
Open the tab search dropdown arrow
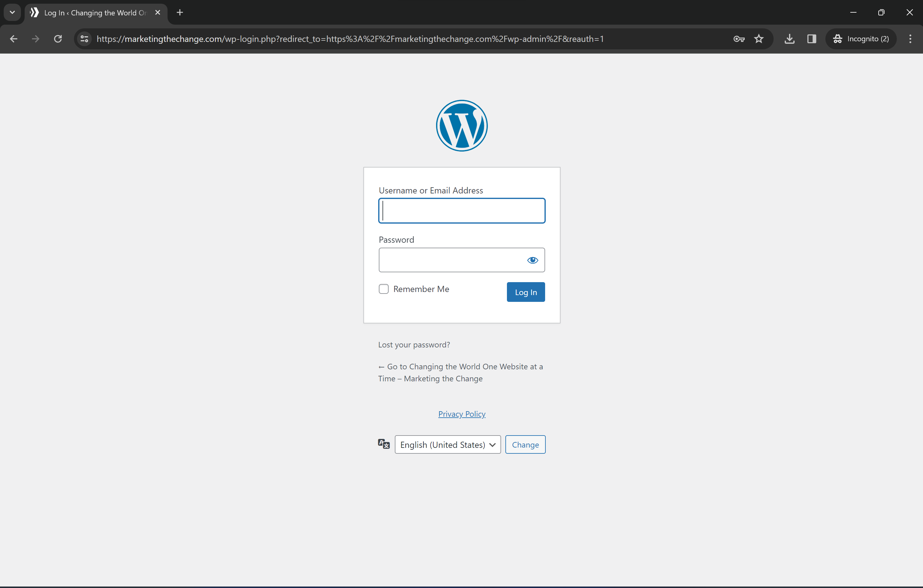tap(12, 13)
